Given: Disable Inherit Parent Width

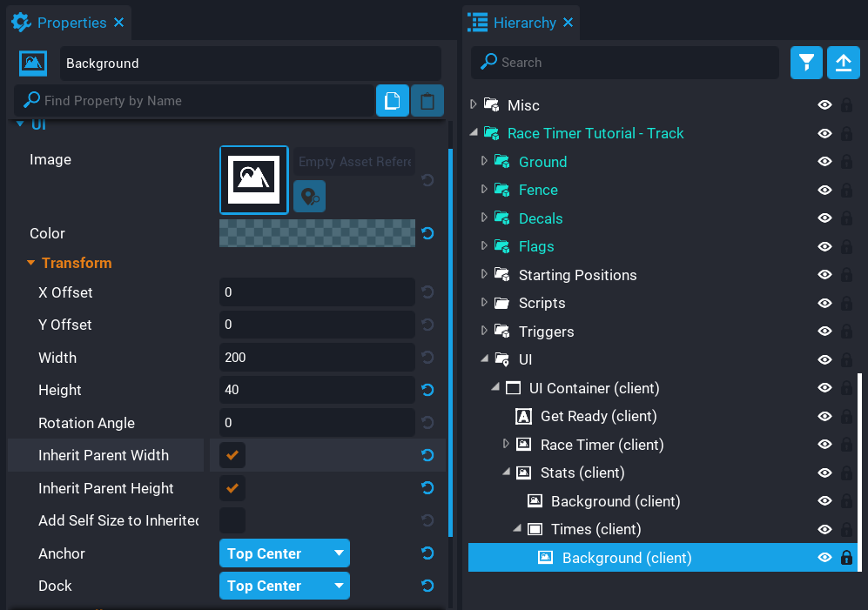Looking at the screenshot, I should [232, 455].
